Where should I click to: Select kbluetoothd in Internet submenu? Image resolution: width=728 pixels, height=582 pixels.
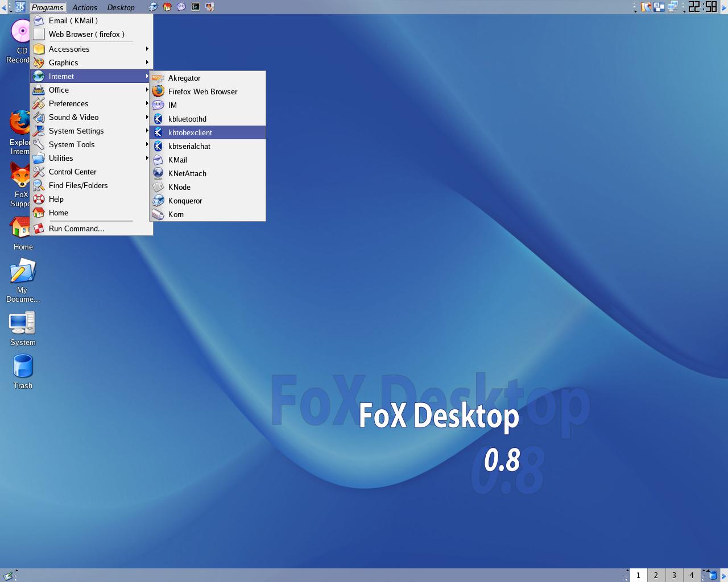pos(208,119)
